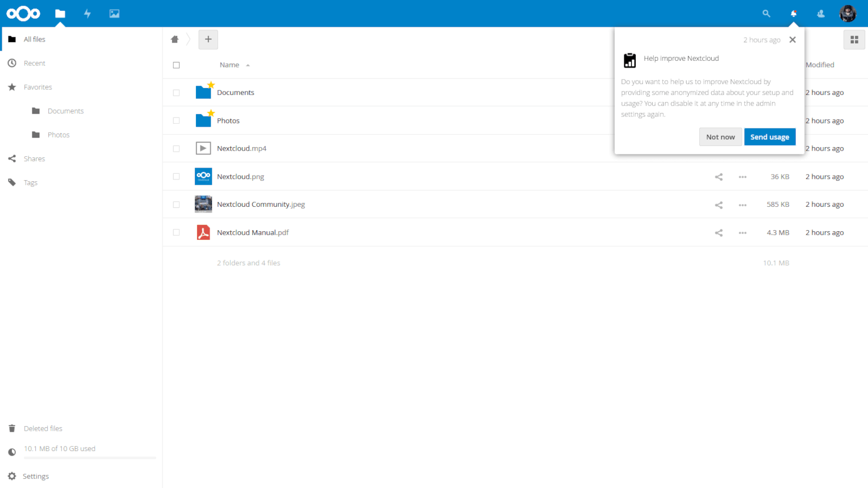Switch to grid view icon
Viewport: 868px width, 488px height.
[854, 40]
